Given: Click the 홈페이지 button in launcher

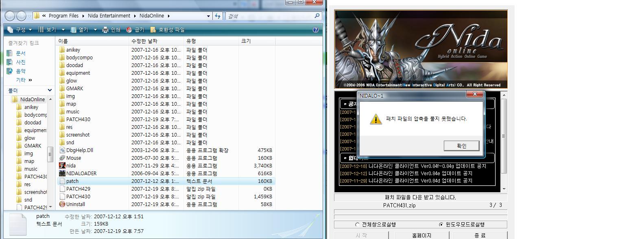Looking at the screenshot, I should tap(421, 235).
